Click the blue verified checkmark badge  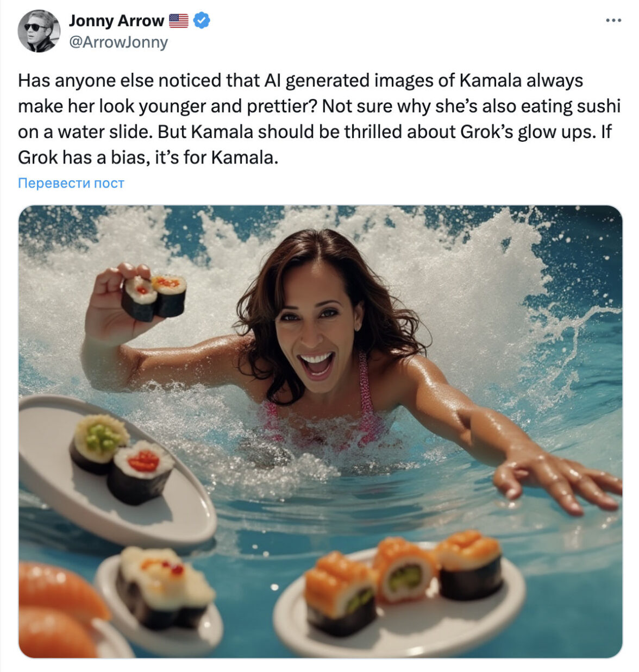pyautogui.click(x=202, y=21)
